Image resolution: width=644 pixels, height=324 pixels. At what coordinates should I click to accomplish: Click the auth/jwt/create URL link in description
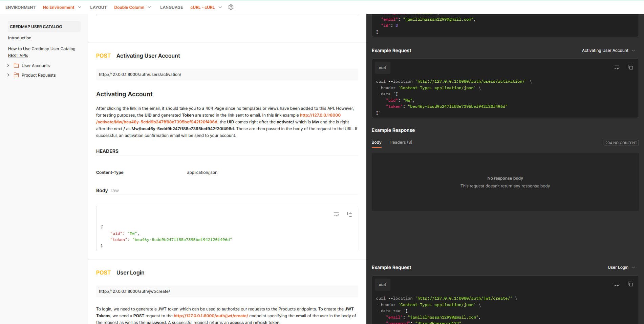[211, 316]
